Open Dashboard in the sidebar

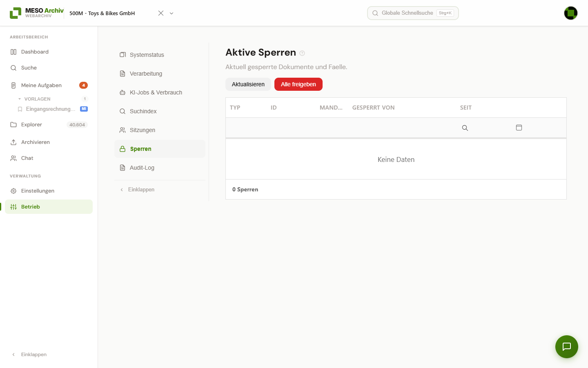pyautogui.click(x=49, y=52)
